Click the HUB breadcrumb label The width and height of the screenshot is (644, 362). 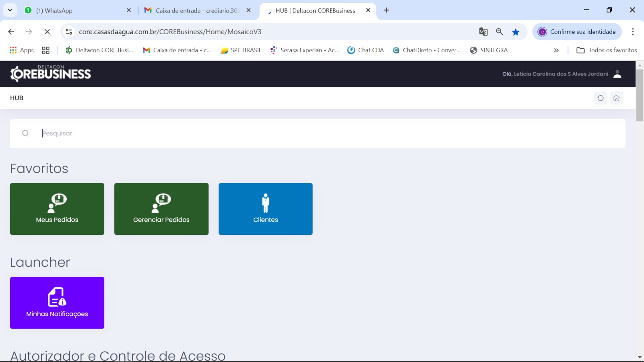point(17,98)
